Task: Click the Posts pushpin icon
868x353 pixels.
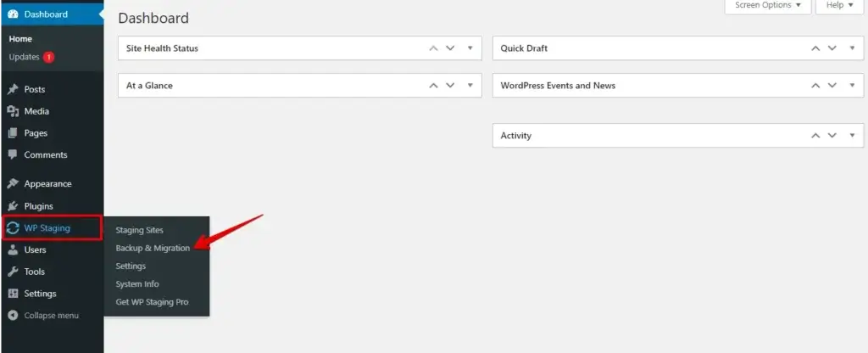Action: 13,89
